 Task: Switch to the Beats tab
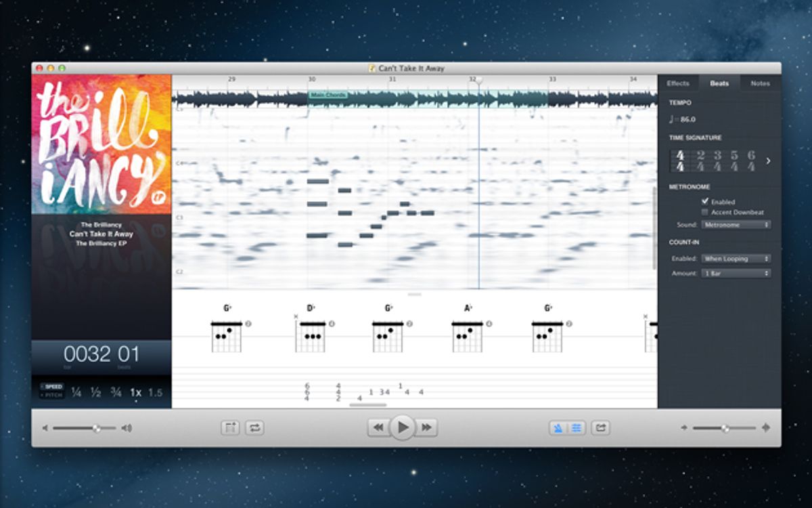[719, 83]
